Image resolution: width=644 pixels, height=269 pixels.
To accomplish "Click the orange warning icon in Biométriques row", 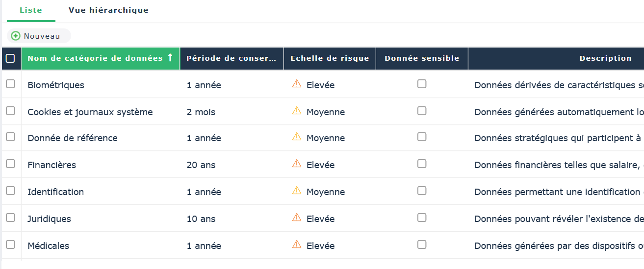I will (296, 84).
